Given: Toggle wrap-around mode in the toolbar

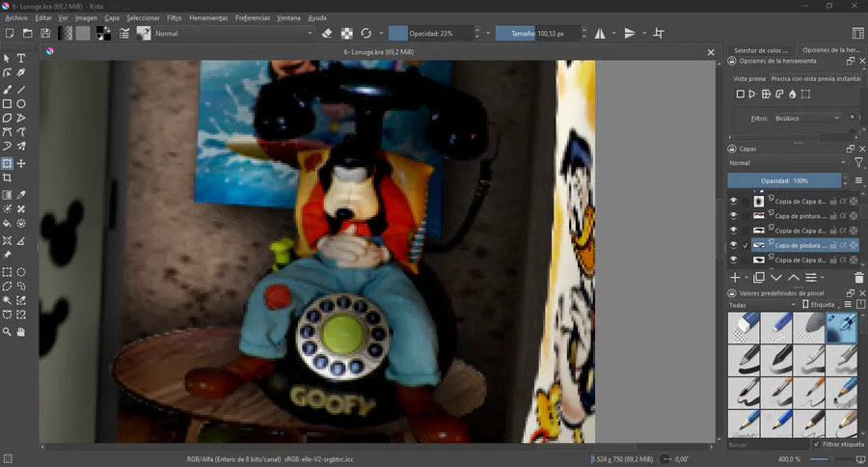Looking at the screenshot, I should 659,33.
